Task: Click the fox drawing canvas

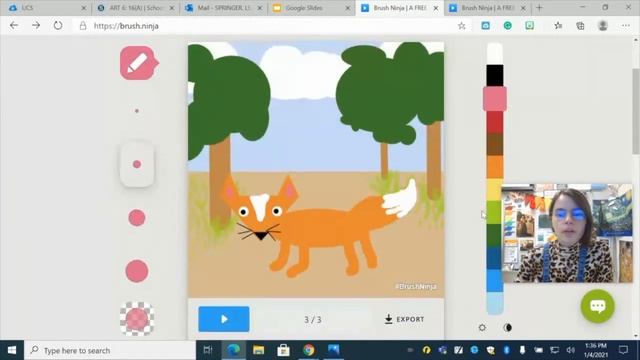Action: tap(316, 169)
